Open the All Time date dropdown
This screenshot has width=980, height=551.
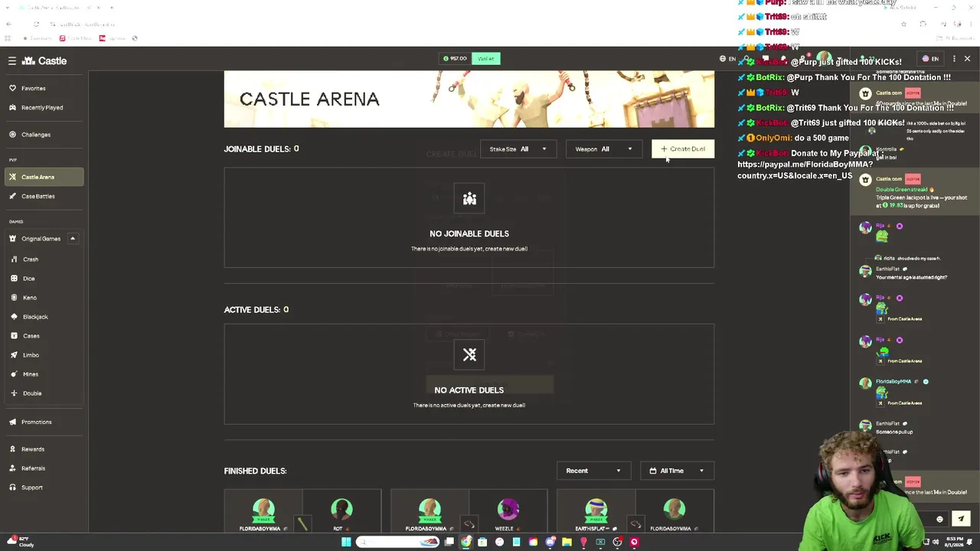677,471
